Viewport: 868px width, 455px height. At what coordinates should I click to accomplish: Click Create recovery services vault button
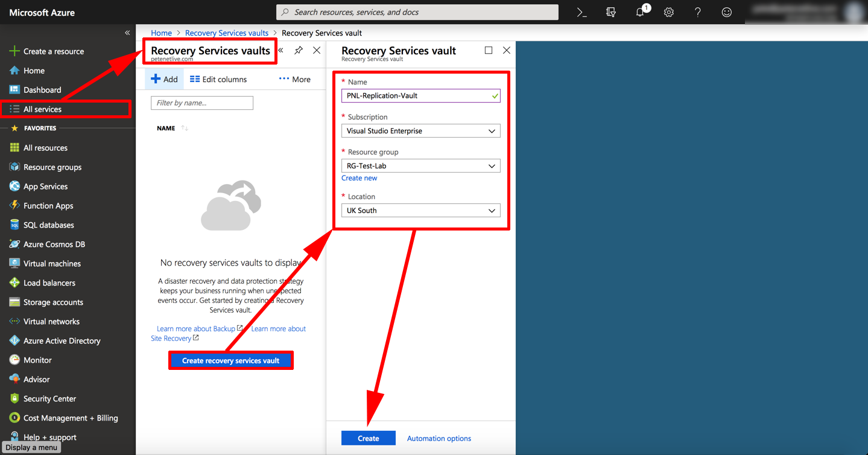(x=231, y=361)
